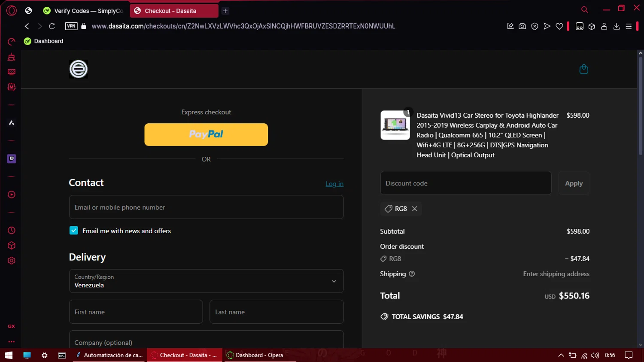The height and width of the screenshot is (362, 644).
Task: Open the edit page pencil icon
Action: tap(510, 26)
